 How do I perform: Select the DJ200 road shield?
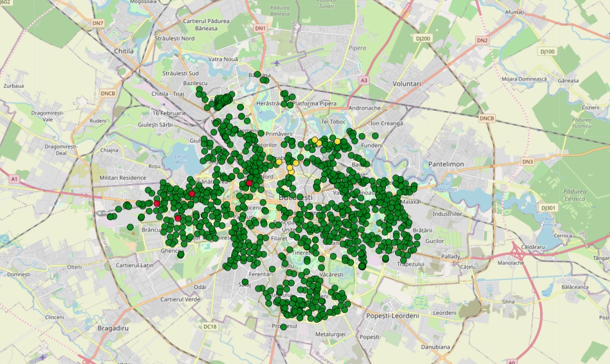[x=423, y=38]
